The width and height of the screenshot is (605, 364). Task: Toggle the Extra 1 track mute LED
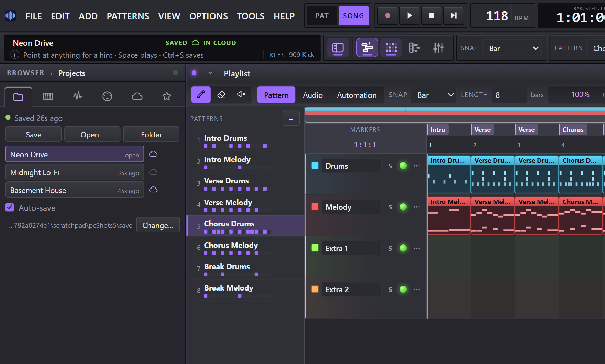(403, 248)
